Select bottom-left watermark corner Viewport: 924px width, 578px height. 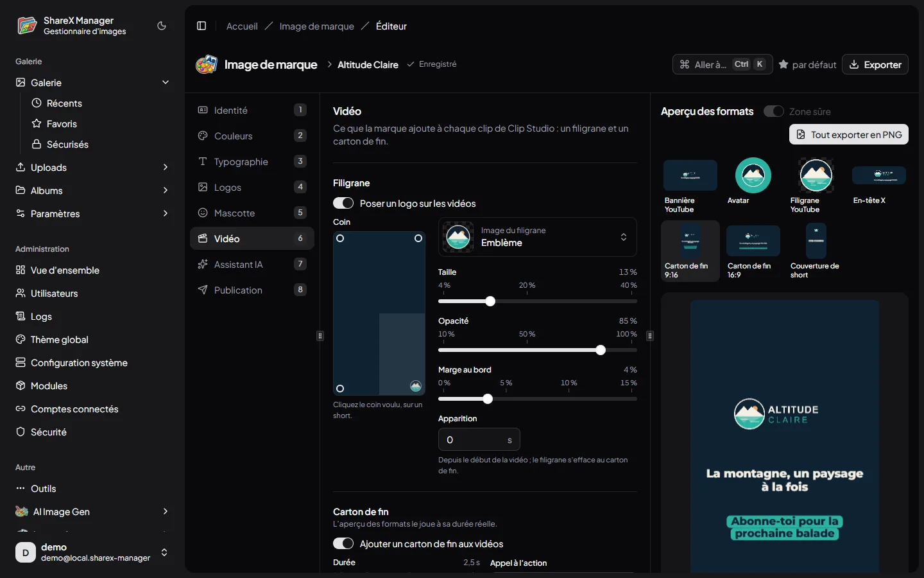coord(340,389)
